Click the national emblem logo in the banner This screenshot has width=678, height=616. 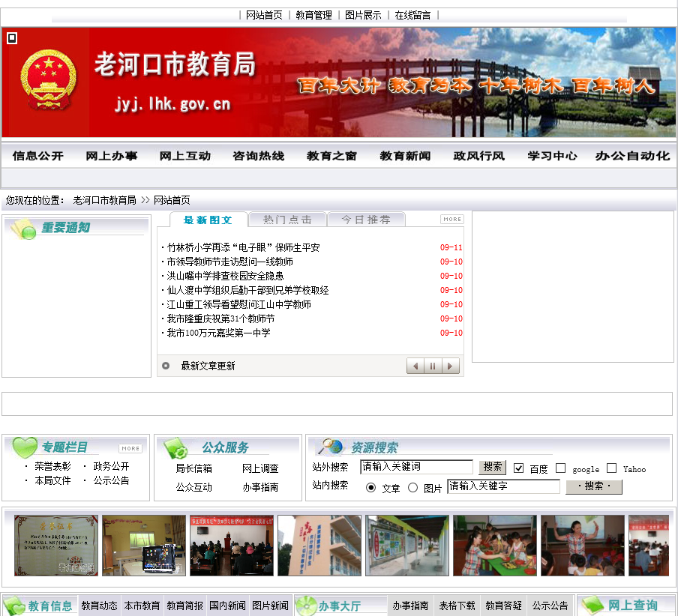(x=49, y=79)
